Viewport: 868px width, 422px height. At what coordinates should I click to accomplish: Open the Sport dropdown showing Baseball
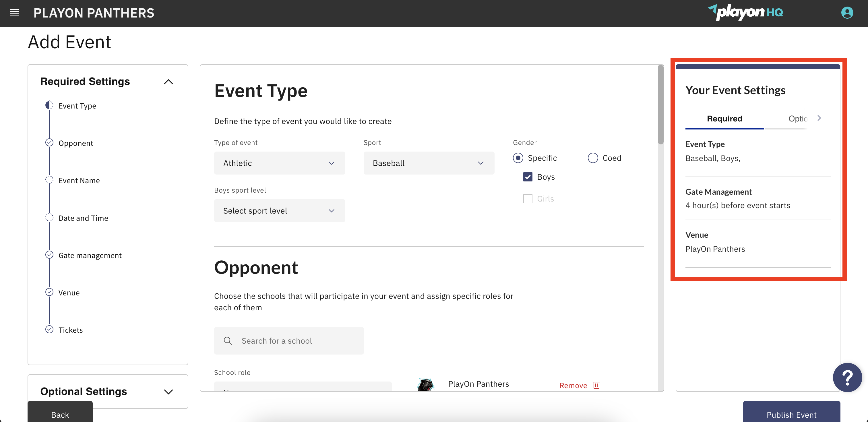[428, 163]
